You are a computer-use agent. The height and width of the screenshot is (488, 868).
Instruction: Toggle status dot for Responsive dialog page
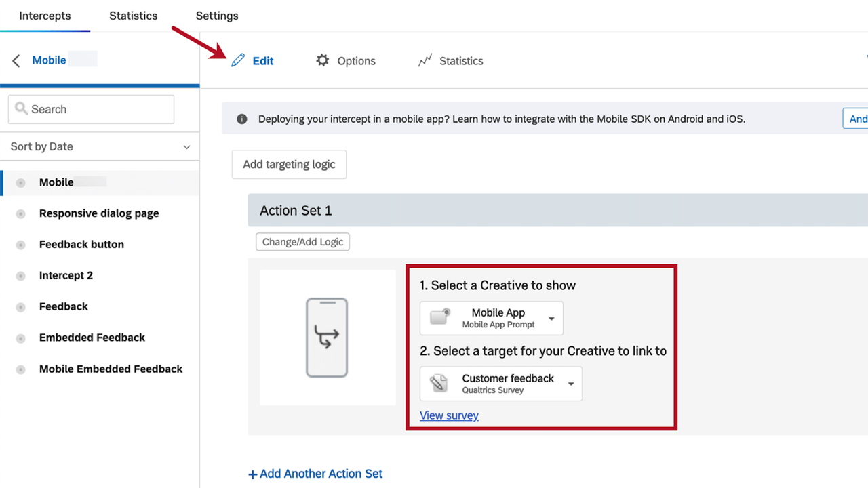coord(21,213)
